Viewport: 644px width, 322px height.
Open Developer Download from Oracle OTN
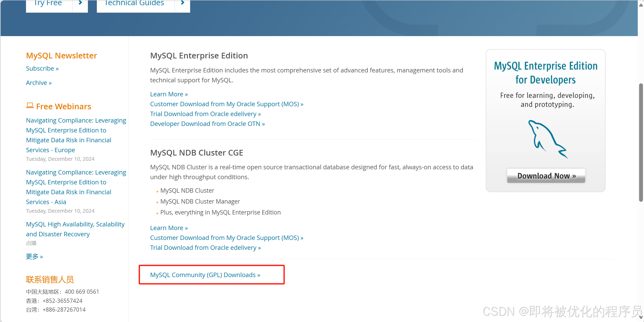point(207,124)
